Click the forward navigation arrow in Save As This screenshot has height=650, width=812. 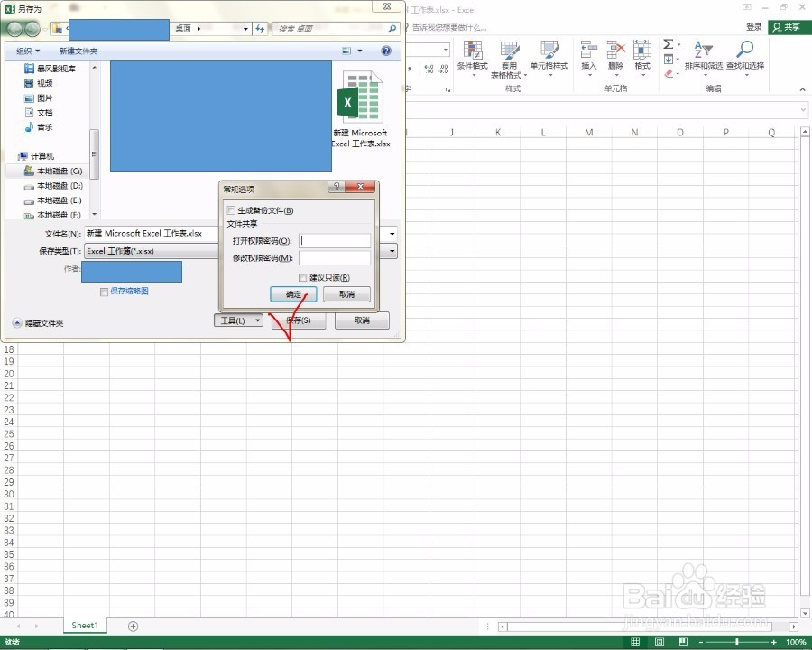32,29
